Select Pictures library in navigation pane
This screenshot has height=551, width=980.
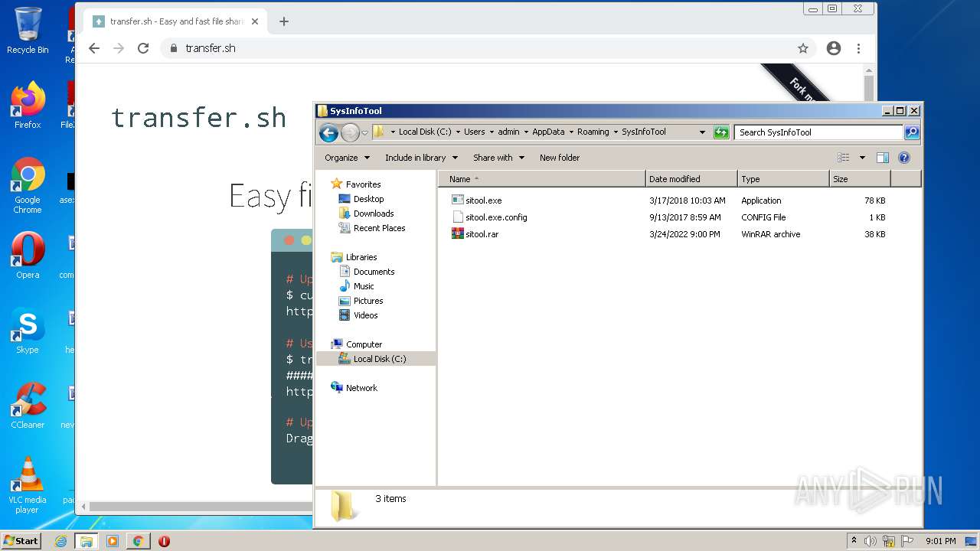(361, 301)
